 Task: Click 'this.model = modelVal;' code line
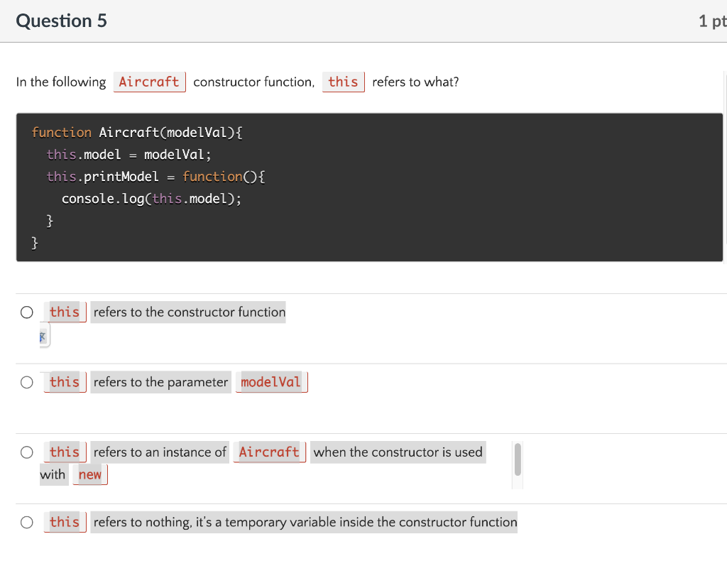pos(129,154)
